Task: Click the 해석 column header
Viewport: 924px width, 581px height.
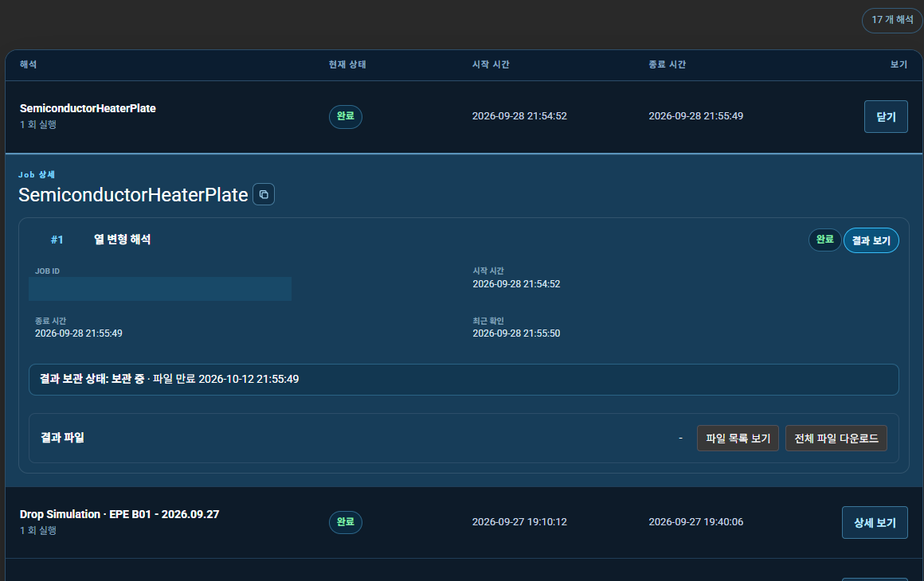Action: 29,64
